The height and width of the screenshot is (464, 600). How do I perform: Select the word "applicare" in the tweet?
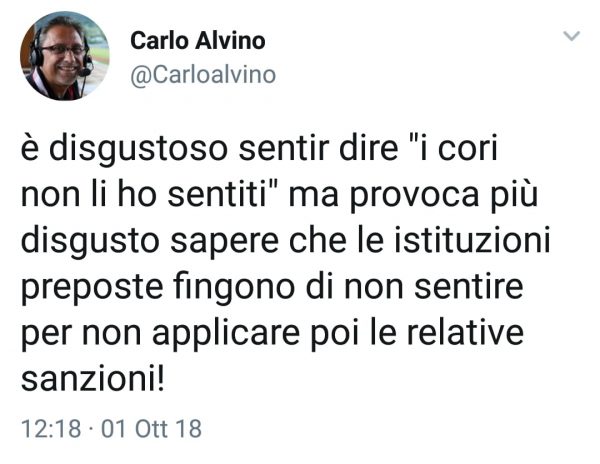coord(226,335)
